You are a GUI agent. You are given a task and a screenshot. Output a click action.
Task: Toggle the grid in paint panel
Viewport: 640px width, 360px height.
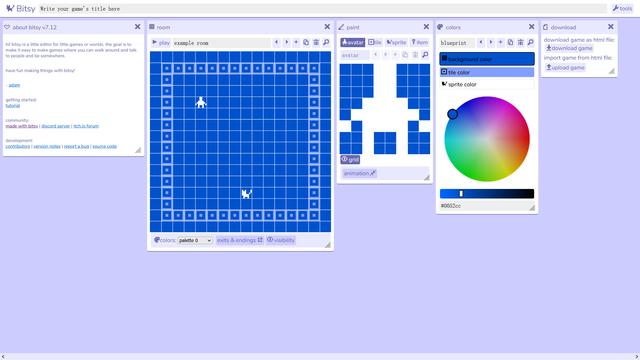click(350, 159)
